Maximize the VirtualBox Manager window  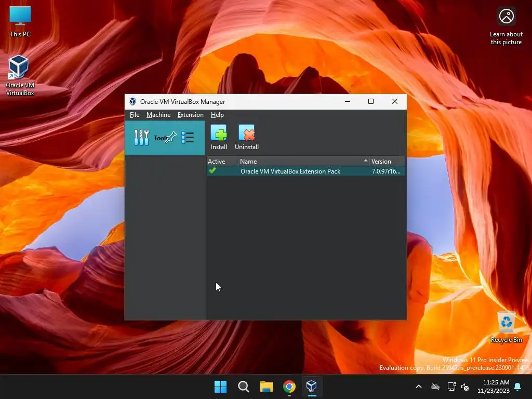click(x=371, y=101)
